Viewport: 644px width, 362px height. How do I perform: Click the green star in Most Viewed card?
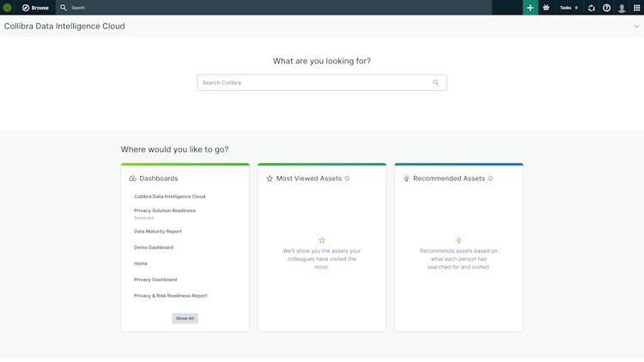322,240
